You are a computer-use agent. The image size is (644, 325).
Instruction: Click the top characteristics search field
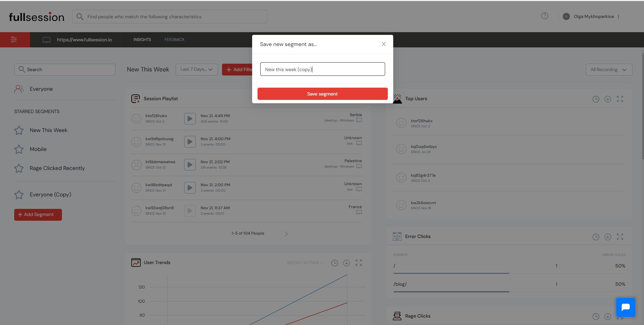pos(170,17)
